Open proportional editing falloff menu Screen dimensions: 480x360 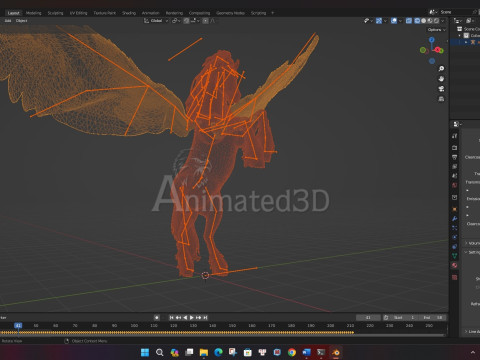213,21
